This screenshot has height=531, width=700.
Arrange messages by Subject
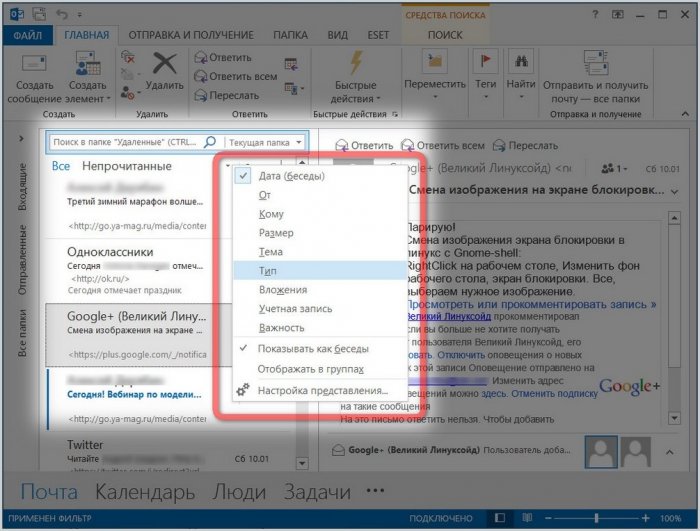(320, 252)
